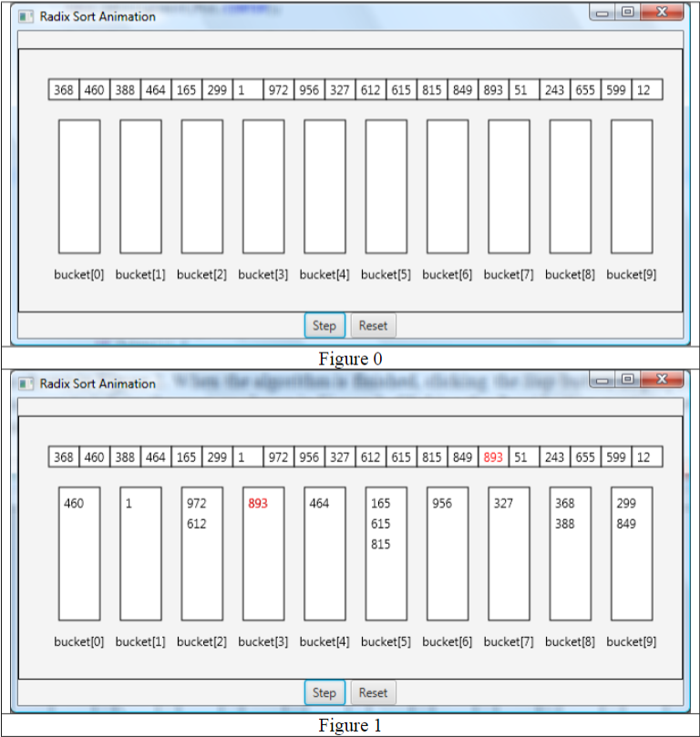The width and height of the screenshot is (700, 737).
Task: Click the Reset button in Figure 0 window
Action: click(374, 325)
